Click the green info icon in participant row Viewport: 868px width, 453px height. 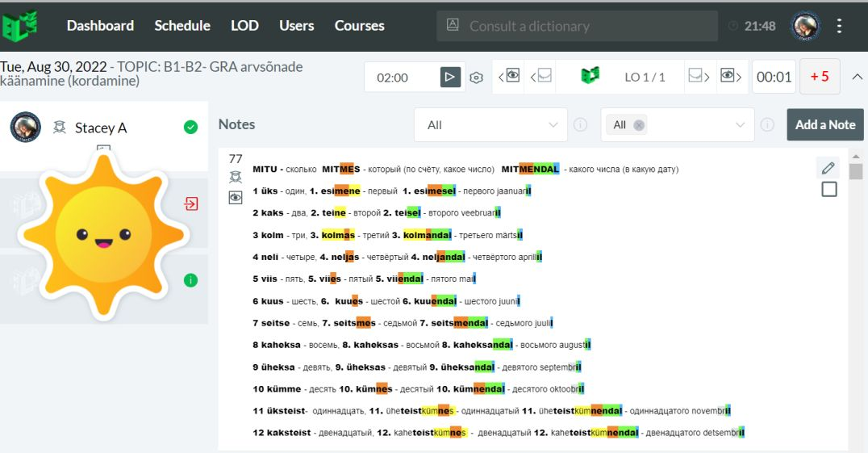[x=190, y=280]
